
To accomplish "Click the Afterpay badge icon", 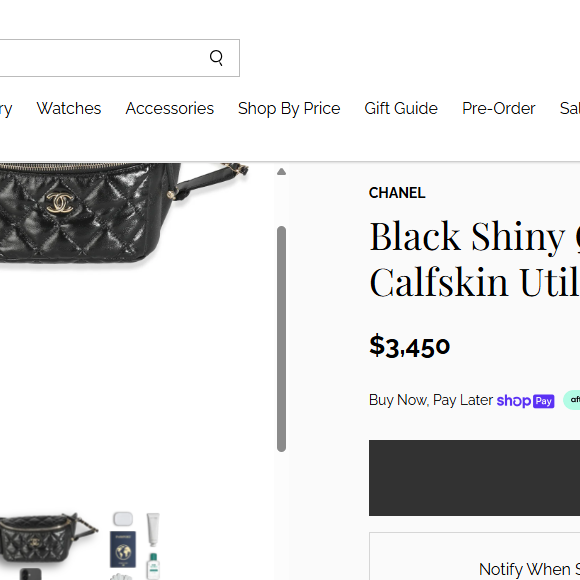I will coord(571,400).
